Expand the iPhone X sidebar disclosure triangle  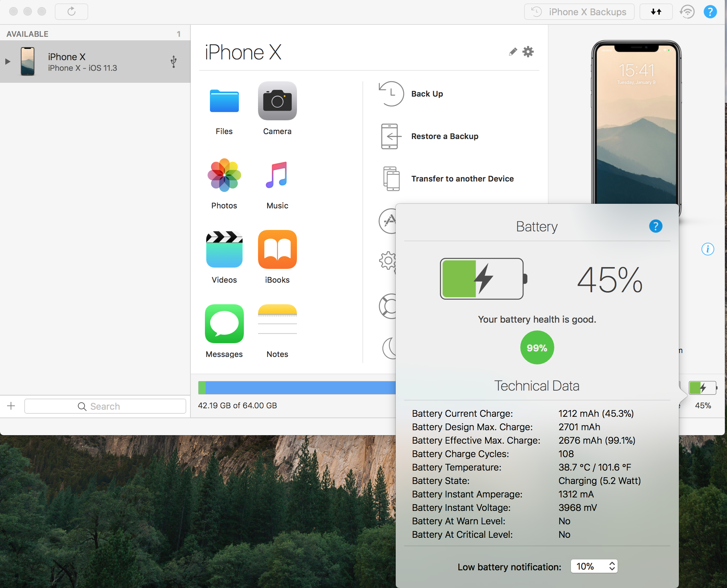tap(7, 62)
